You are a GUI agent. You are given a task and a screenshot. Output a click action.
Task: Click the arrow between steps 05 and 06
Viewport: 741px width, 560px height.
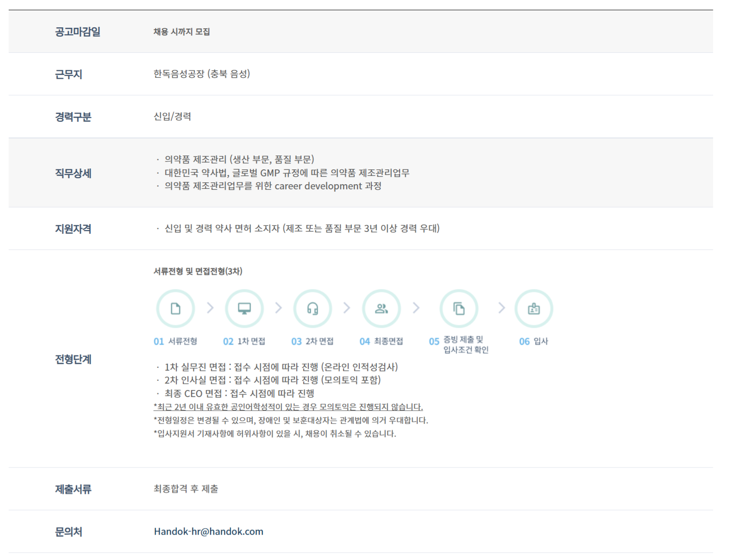(502, 308)
